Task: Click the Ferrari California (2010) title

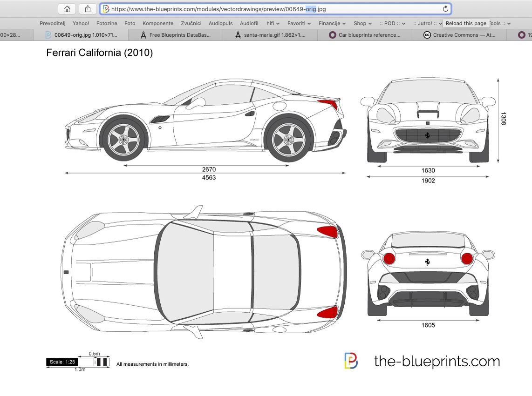Action: (x=99, y=53)
